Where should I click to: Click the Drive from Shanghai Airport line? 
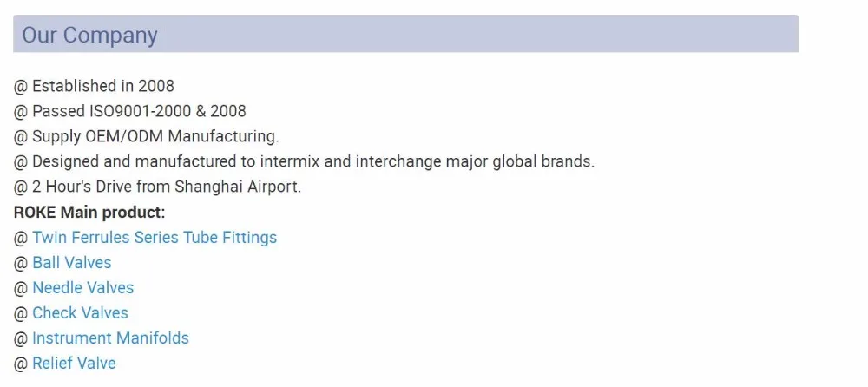coord(158,187)
